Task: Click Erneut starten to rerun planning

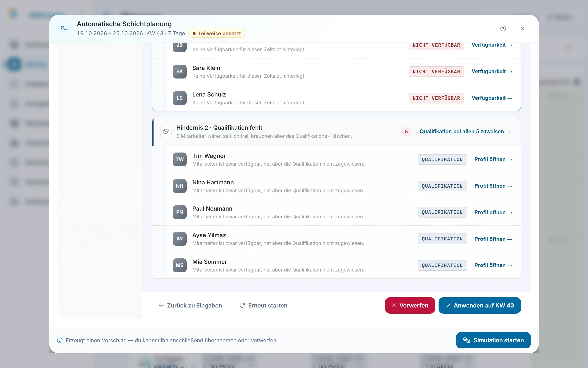Action: 263,305
